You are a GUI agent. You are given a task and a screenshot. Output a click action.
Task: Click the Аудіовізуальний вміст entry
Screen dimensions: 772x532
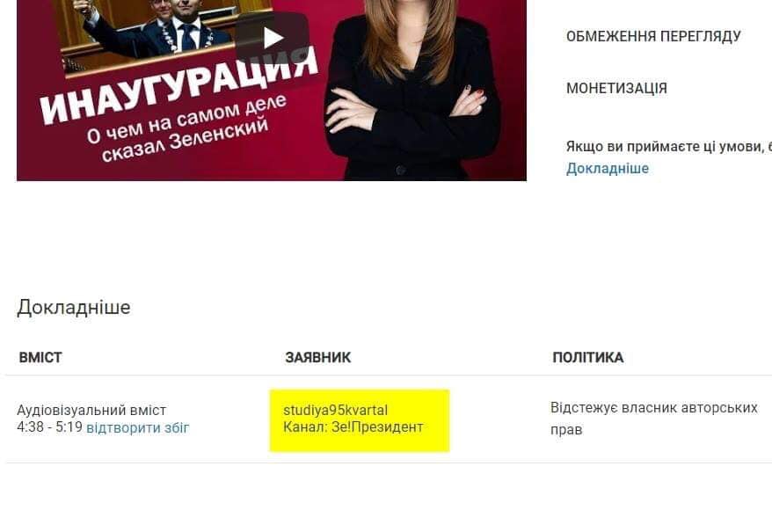click(91, 411)
